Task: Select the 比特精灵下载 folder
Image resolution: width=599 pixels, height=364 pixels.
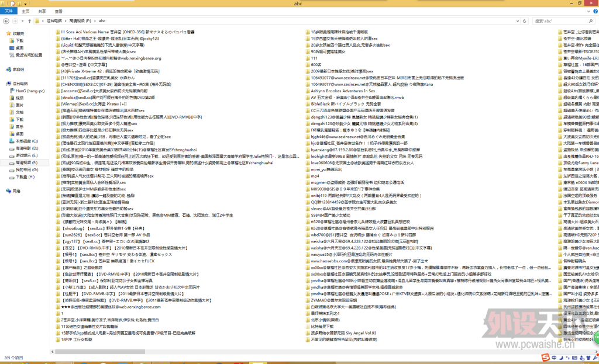Action: pos(320,327)
